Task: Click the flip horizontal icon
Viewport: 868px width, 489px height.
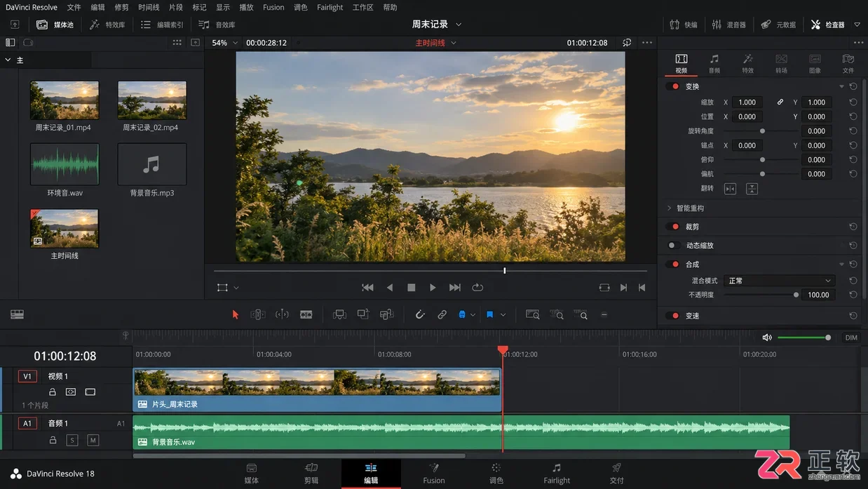Action: tap(730, 189)
